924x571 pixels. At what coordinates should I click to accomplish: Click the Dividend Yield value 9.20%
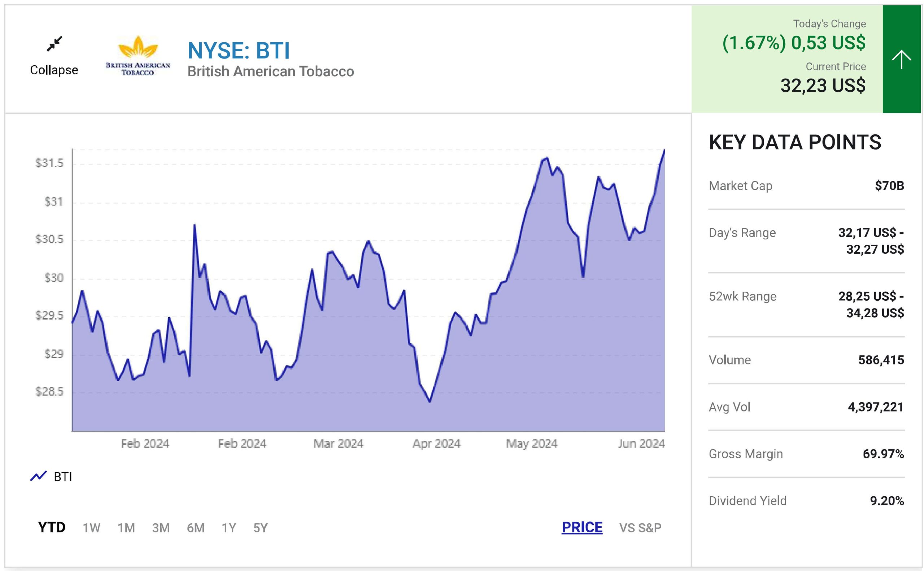pos(887,501)
